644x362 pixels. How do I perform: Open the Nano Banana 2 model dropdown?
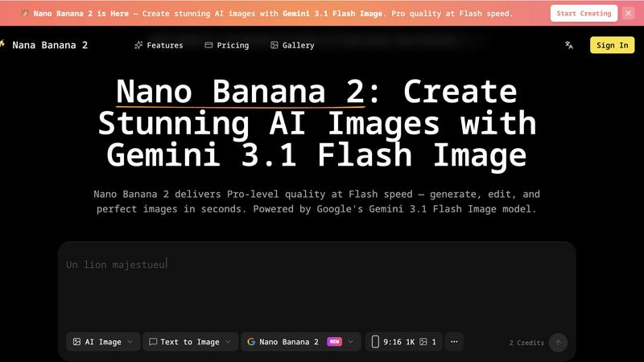300,342
